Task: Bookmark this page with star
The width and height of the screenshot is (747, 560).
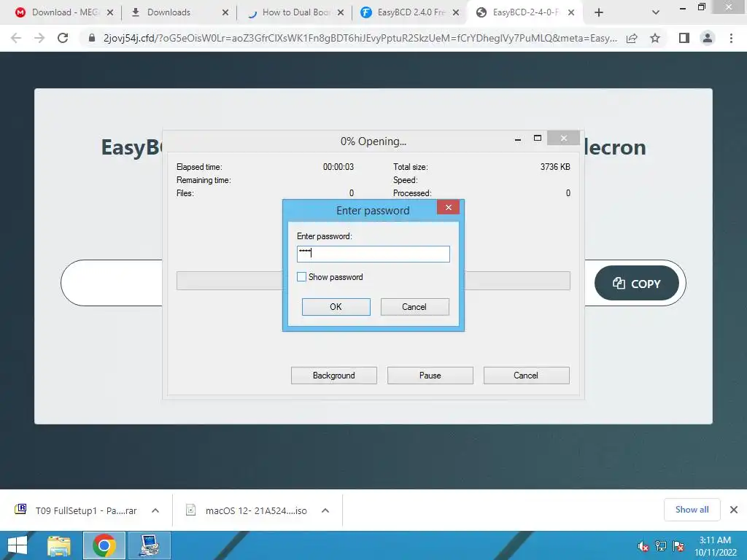Action: coord(655,38)
